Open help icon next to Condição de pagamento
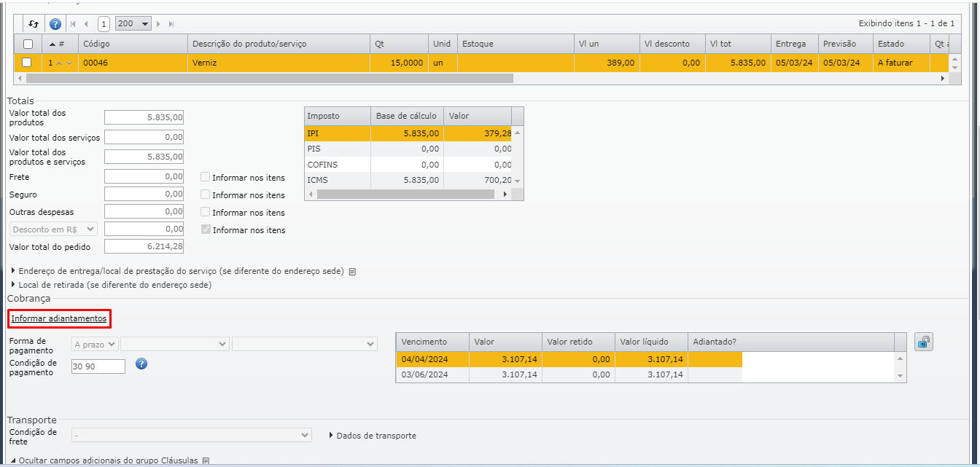Image resolution: width=980 pixels, height=467 pixels. [141, 364]
